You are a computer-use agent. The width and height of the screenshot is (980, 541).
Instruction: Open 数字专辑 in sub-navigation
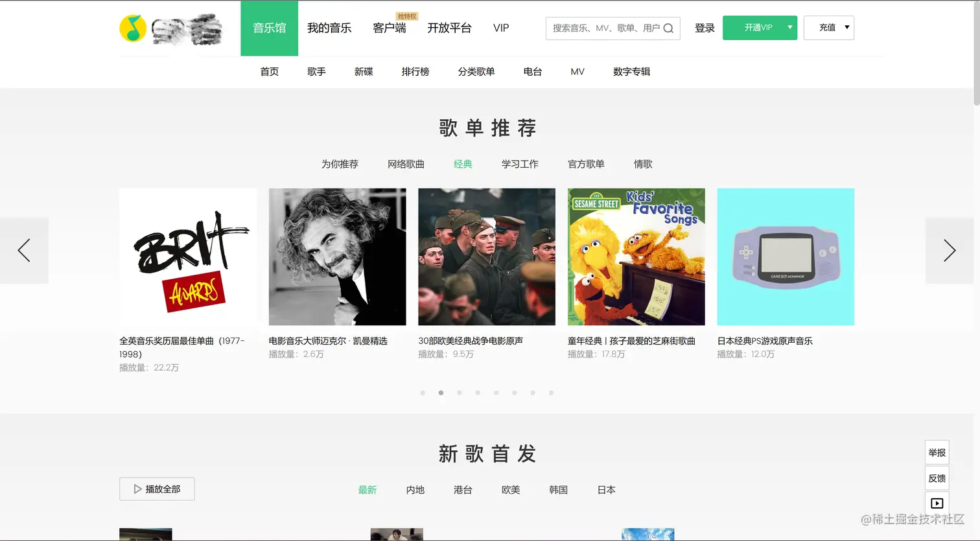click(631, 72)
